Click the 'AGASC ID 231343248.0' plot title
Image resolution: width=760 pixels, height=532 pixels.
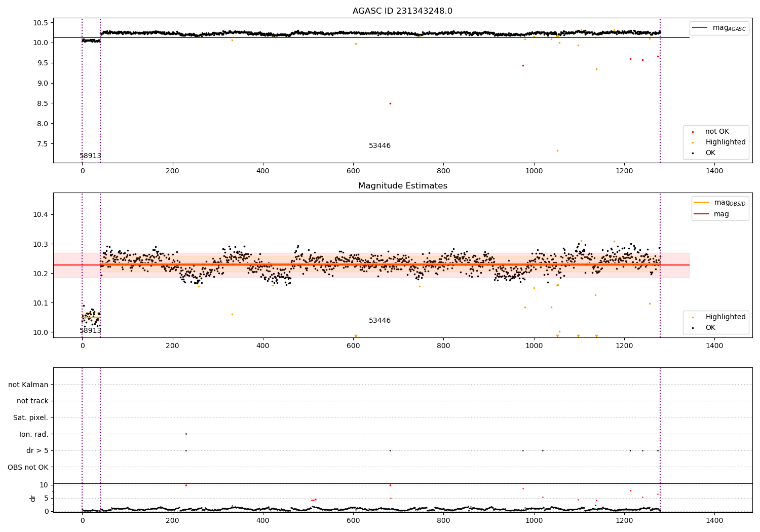click(x=402, y=11)
